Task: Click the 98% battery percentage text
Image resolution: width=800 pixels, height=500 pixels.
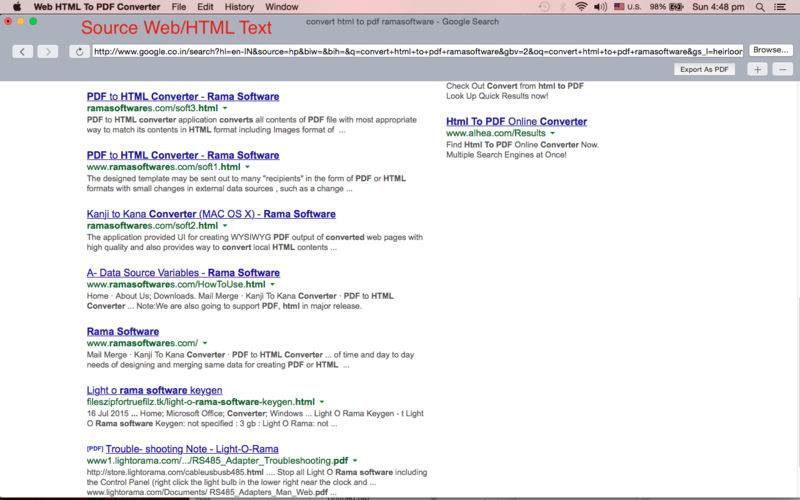Action: [658, 7]
